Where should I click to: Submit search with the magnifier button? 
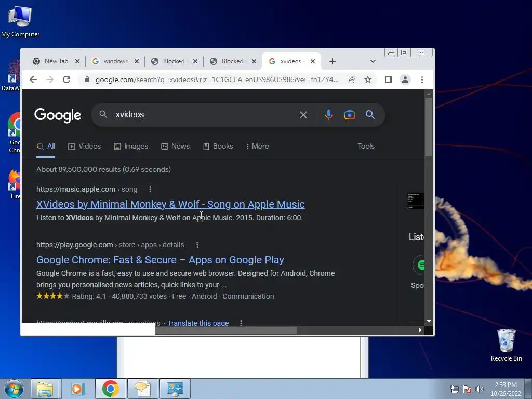(370, 115)
